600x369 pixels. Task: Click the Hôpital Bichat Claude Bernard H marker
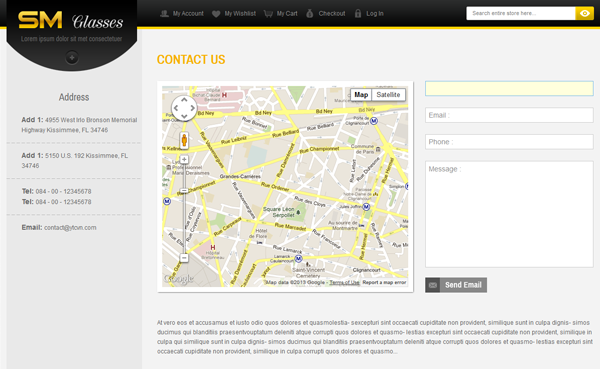[x=224, y=95]
